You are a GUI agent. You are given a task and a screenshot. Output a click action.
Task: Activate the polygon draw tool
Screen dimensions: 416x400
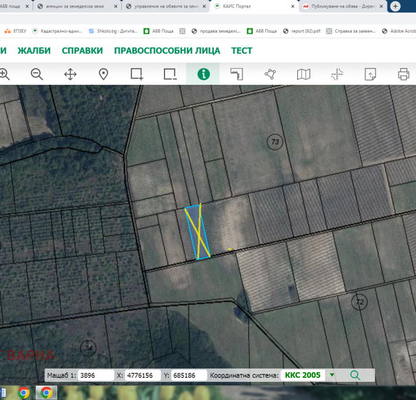[270, 74]
